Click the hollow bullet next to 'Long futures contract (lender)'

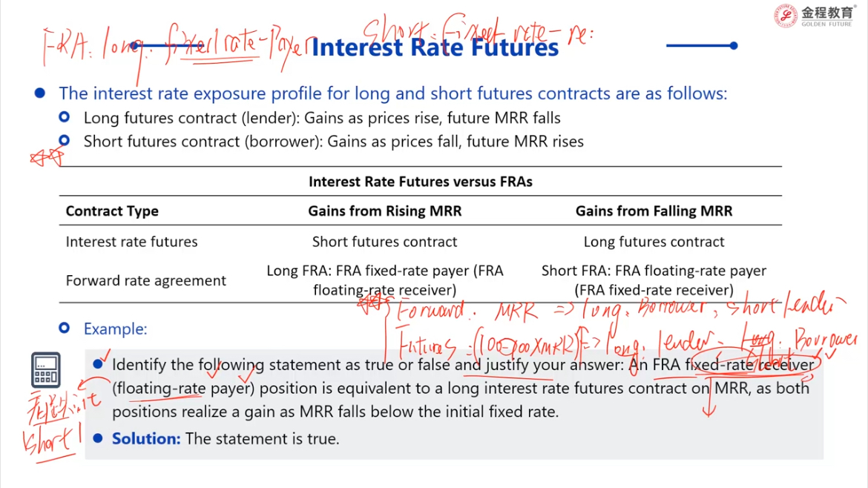65,117
